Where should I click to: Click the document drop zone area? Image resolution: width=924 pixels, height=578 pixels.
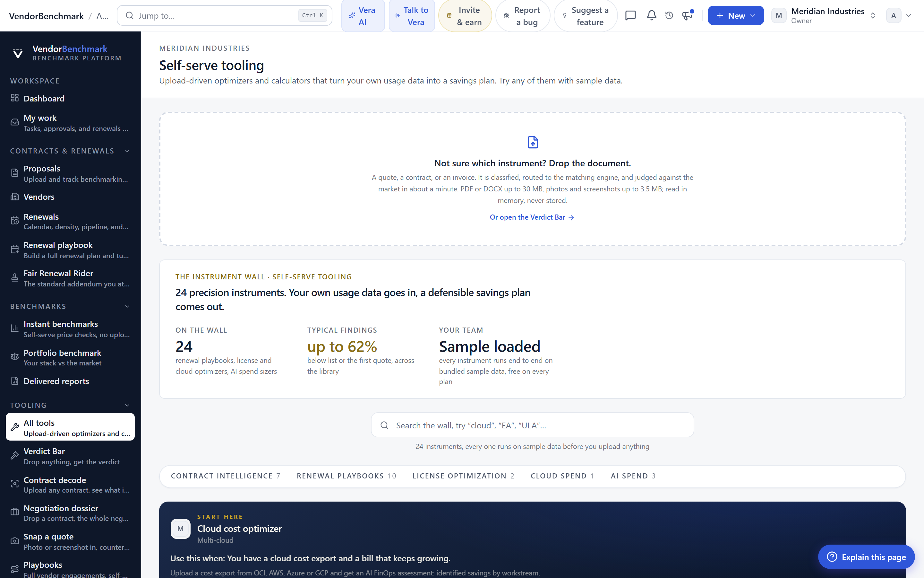pos(532,179)
